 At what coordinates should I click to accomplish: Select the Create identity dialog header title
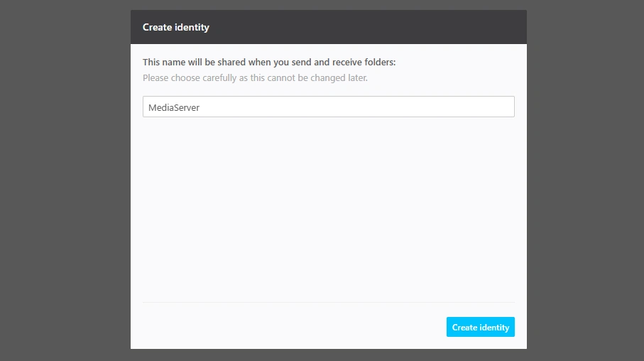click(x=176, y=27)
